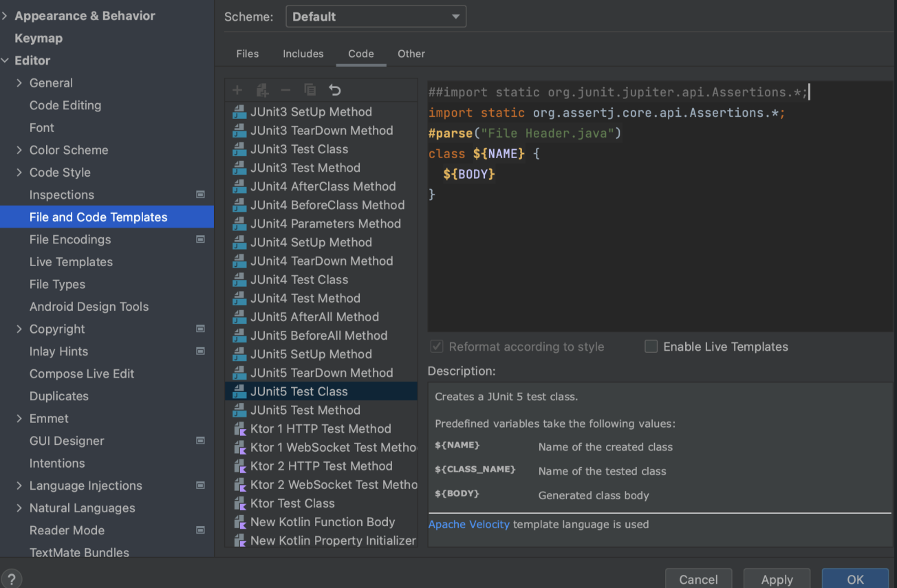897x588 pixels.
Task: Expand the Copyright node arrow
Action: 19,329
